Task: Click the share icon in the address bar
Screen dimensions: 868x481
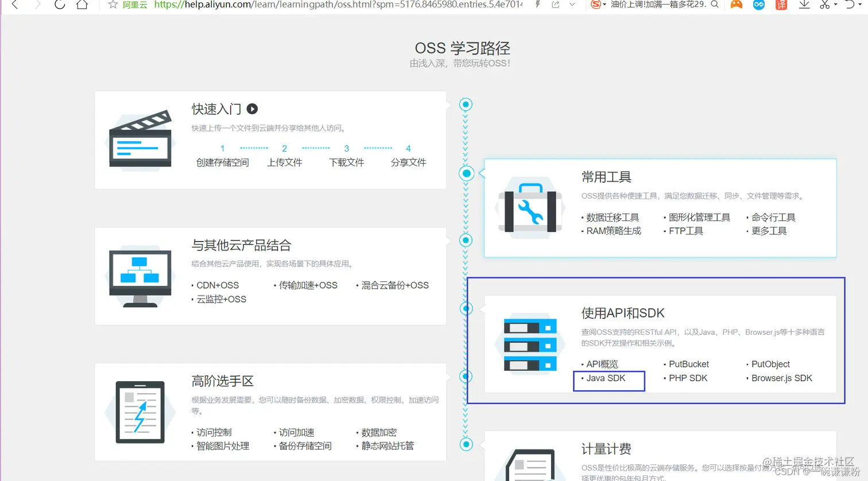Action: click(555, 5)
